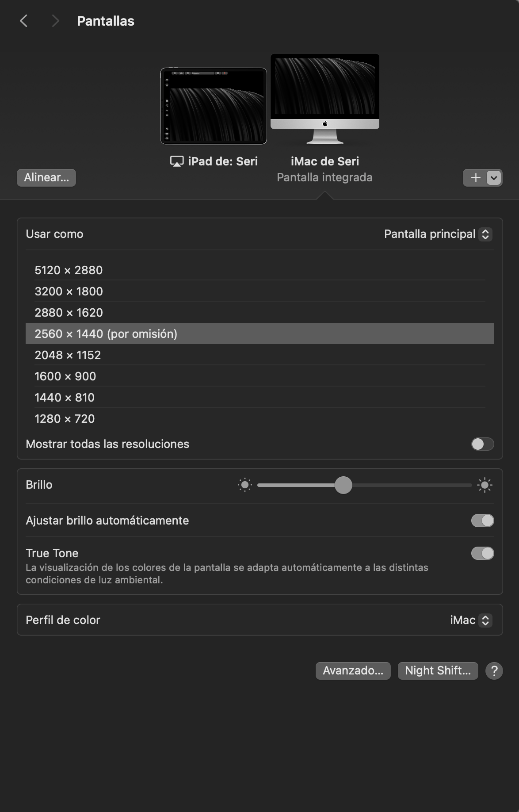Open Night Shift... settings
The image size is (519, 812).
(438, 670)
